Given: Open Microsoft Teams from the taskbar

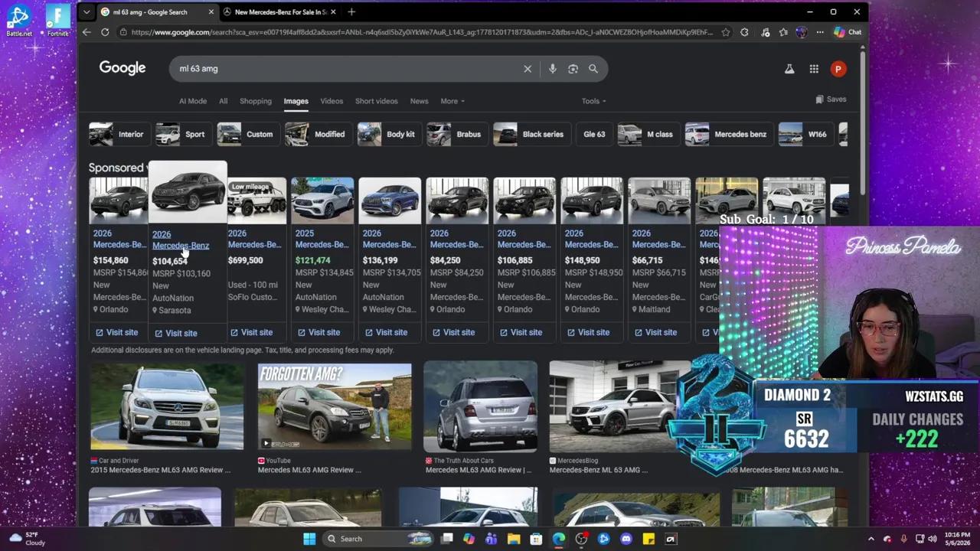Looking at the screenshot, I should pos(491,539).
